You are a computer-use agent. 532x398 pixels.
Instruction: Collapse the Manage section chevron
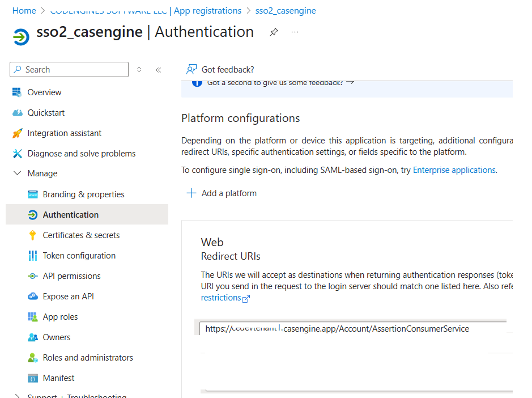[17, 173]
